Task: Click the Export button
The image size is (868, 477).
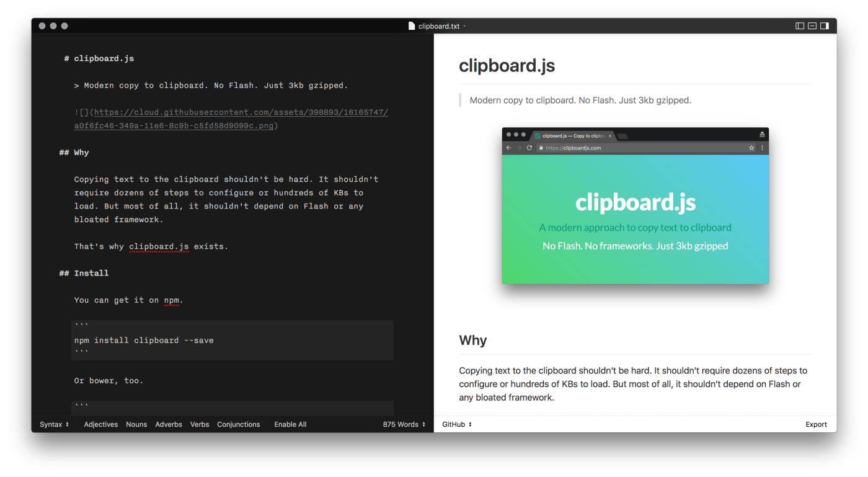Action: [x=816, y=424]
